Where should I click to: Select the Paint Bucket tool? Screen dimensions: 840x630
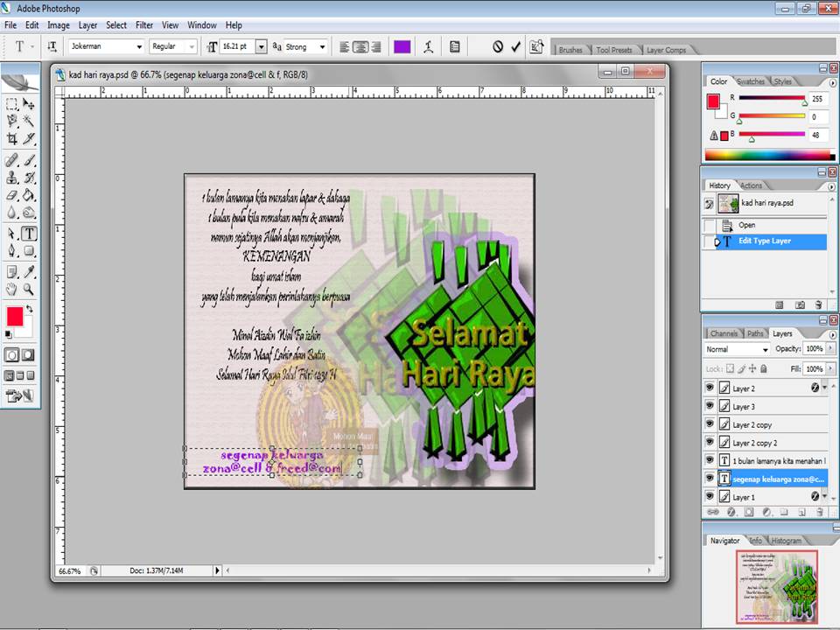click(29, 195)
